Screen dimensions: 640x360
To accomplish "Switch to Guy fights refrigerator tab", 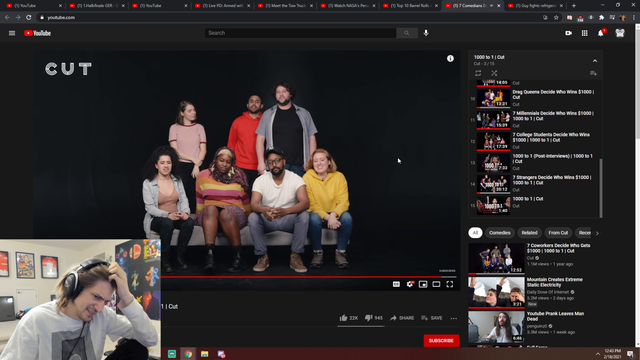I will pyautogui.click(x=536, y=6).
